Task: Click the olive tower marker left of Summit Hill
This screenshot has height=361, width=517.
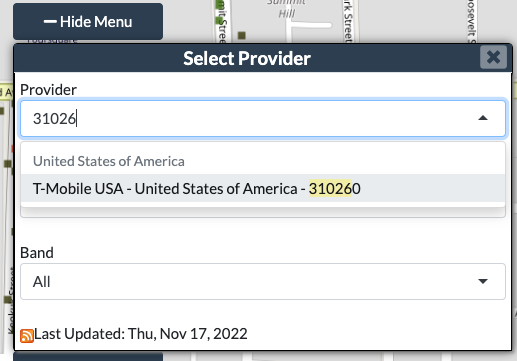Action: (x=242, y=35)
